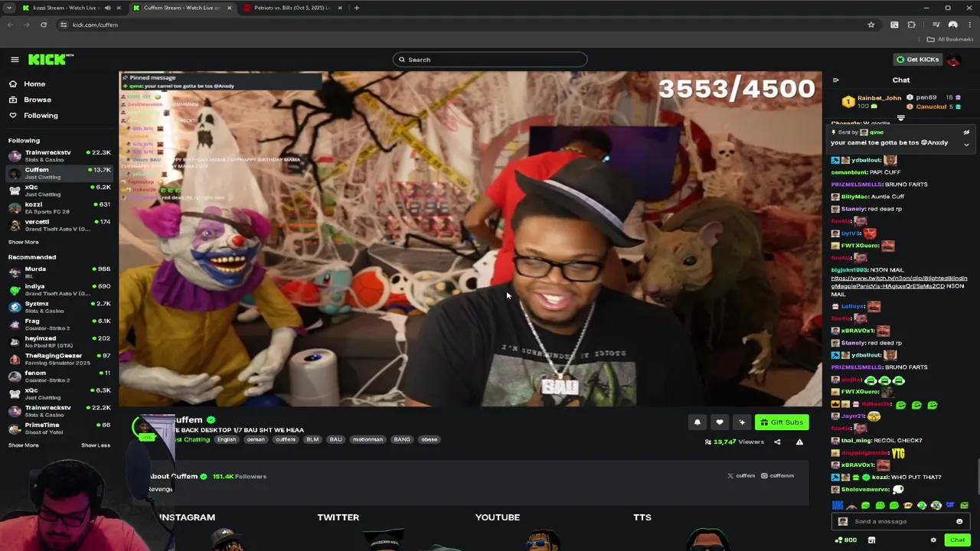Screen dimensions: 980x551
Task: Open vercetti channel in sidebar
Action: [x=60, y=225]
